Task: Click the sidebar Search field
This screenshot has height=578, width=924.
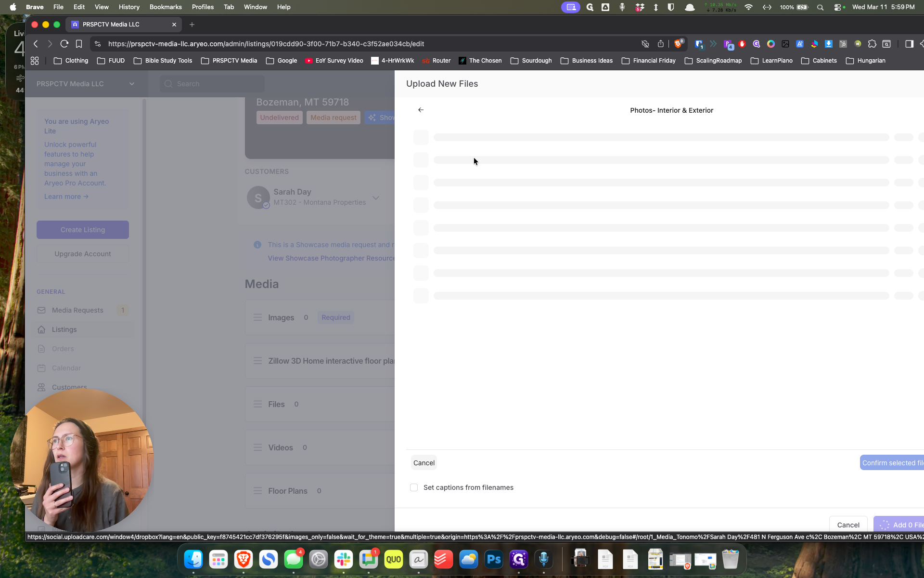Action: (x=212, y=84)
